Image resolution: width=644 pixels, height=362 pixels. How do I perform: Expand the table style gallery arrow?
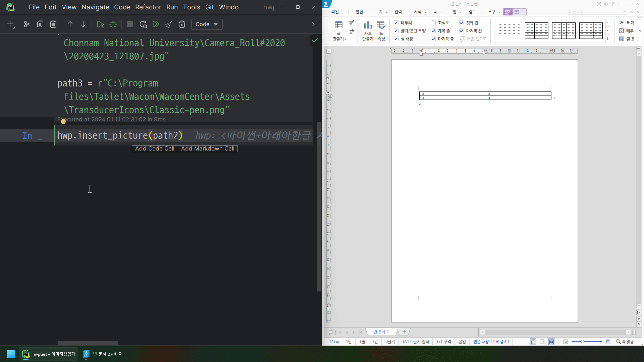pyautogui.click(x=607, y=39)
